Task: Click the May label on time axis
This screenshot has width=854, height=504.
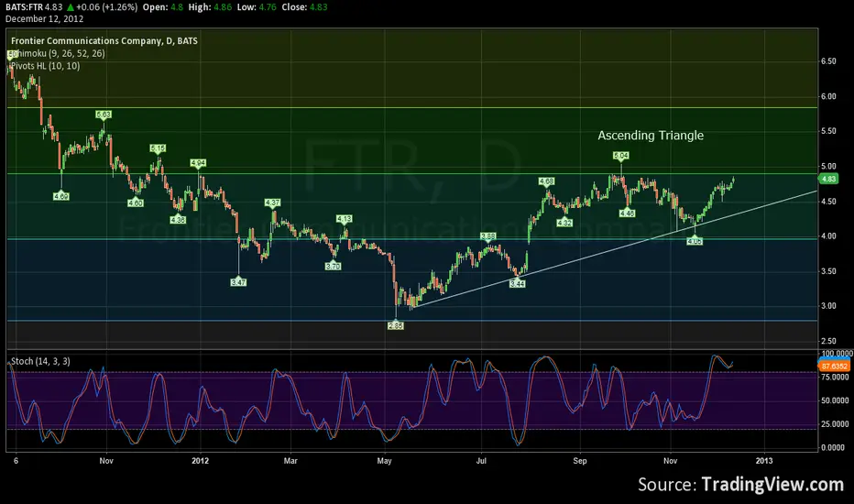Action: (x=385, y=461)
